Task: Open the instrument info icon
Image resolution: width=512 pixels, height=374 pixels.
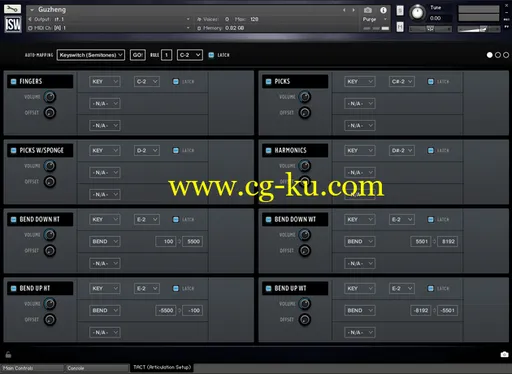Action: pos(383,10)
